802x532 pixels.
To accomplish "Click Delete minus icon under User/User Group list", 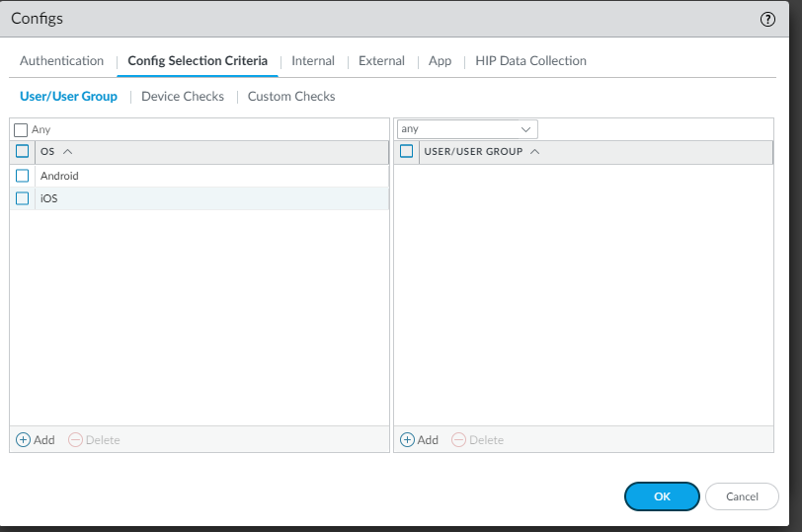I will [459, 440].
